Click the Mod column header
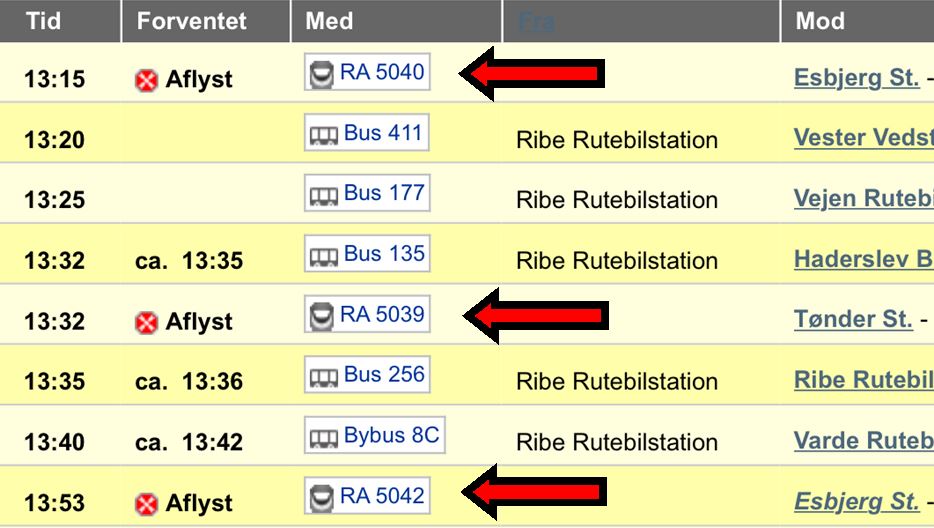The image size is (934, 528). click(820, 21)
